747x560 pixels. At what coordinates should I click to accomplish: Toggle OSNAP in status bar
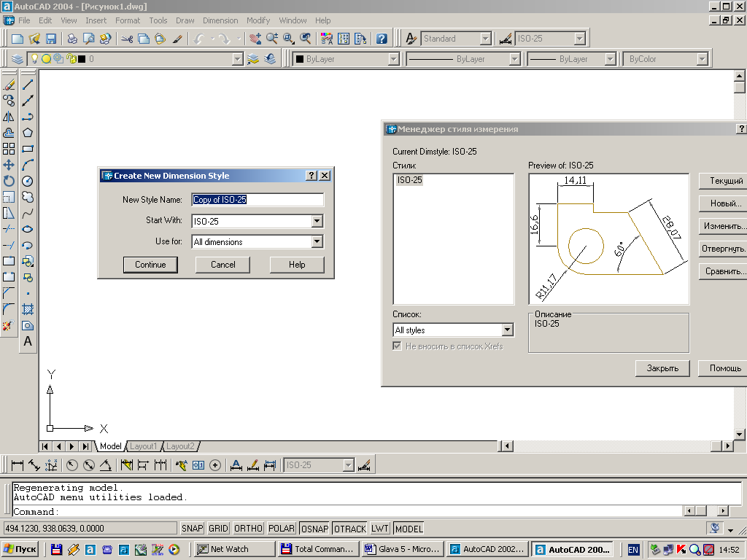315,529
